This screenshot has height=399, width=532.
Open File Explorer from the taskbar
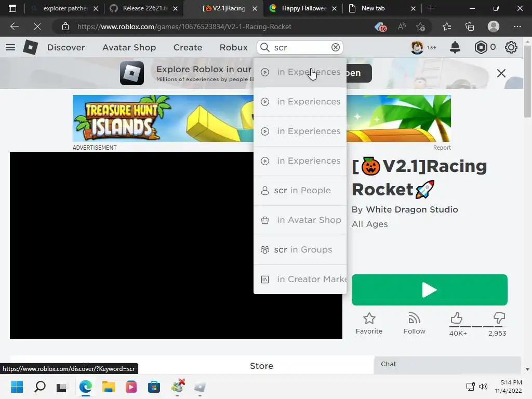[x=108, y=387]
